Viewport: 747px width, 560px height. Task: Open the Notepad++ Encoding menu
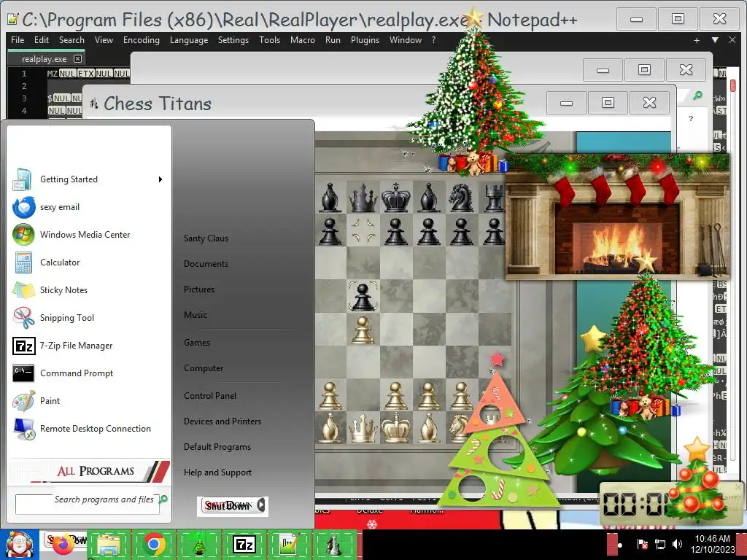tap(141, 40)
